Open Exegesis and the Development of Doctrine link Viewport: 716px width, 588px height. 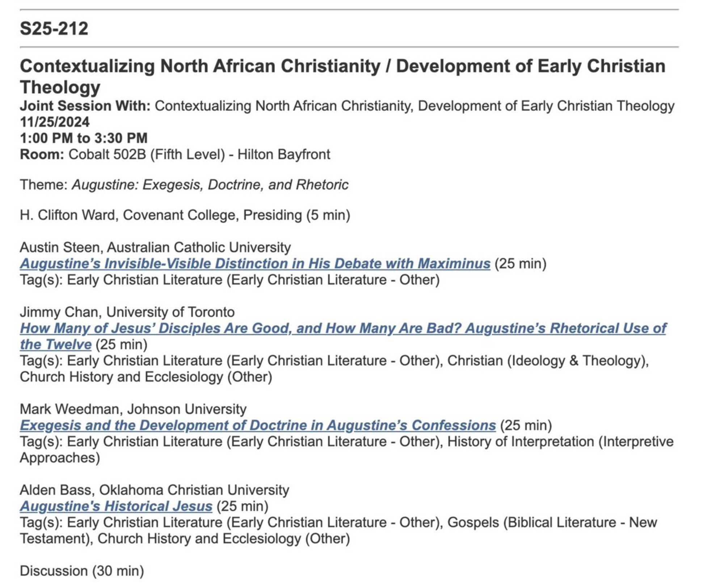pos(257,425)
